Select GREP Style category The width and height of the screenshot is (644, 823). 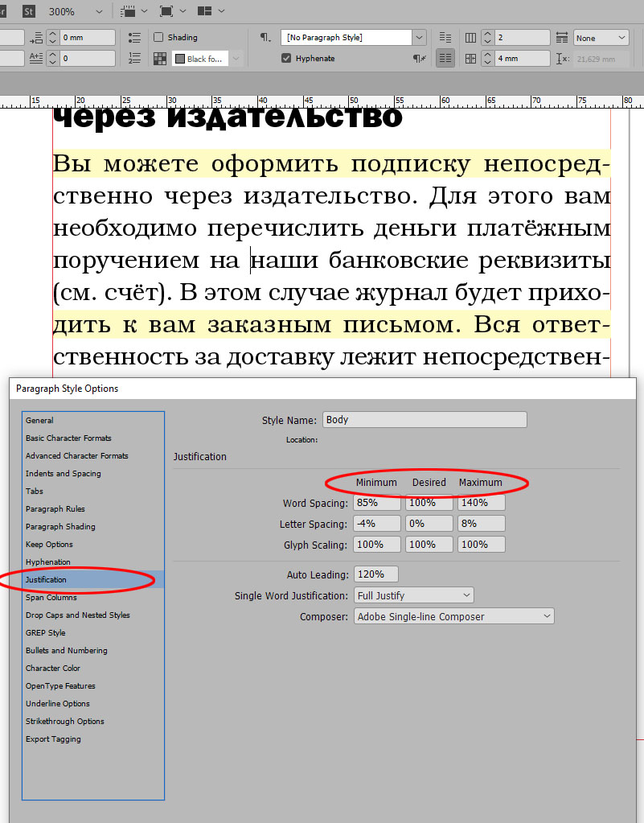[93, 633]
